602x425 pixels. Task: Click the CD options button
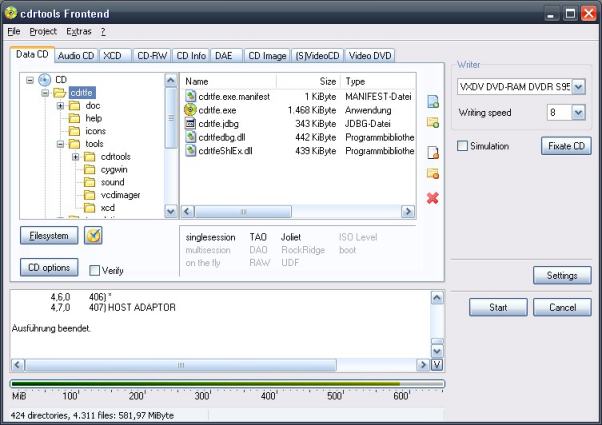pyautogui.click(x=49, y=267)
